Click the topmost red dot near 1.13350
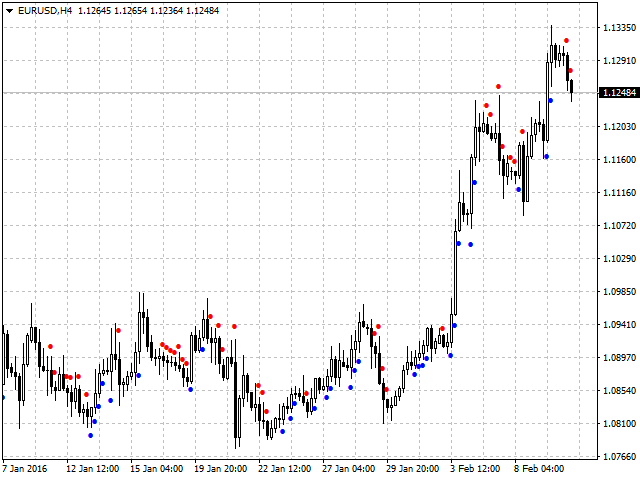The height and width of the screenshot is (480, 640). coord(567,40)
